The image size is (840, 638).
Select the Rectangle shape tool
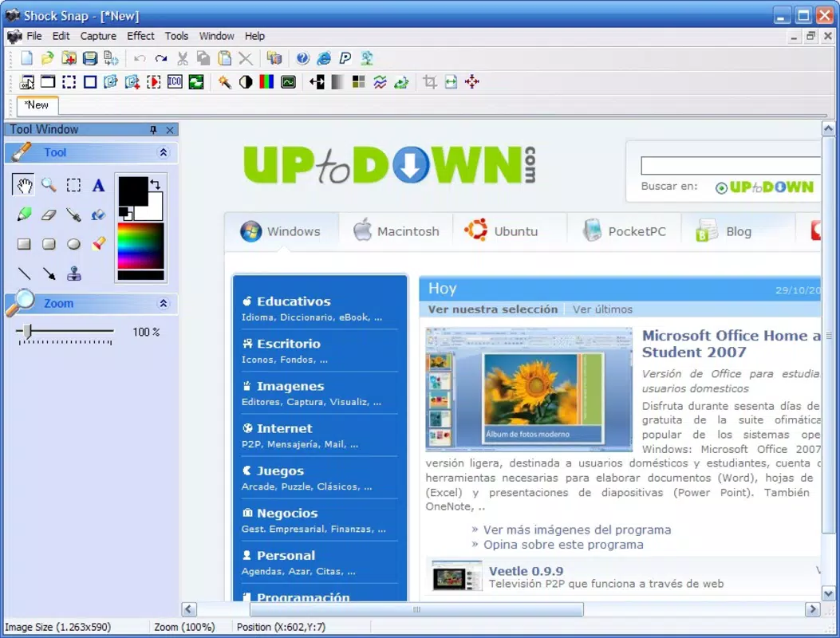24,244
